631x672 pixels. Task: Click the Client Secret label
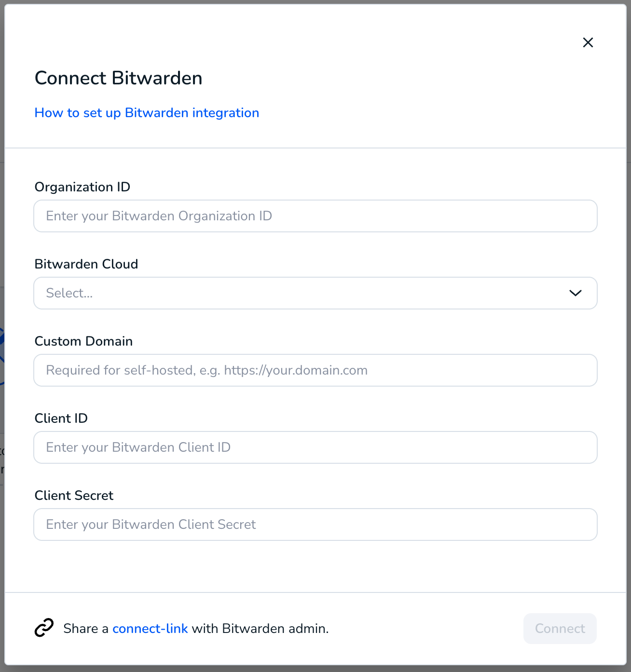74,496
